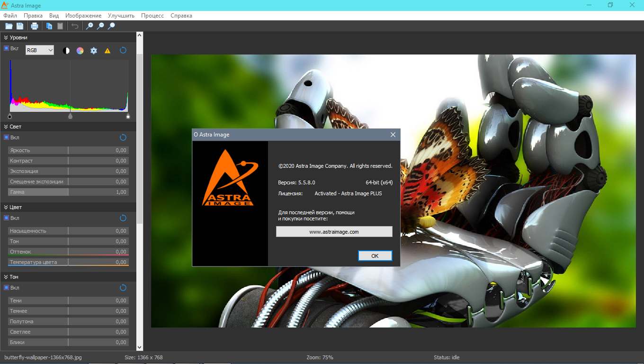
Task: Click the color wheel icon in Уровни
Action: (x=80, y=51)
